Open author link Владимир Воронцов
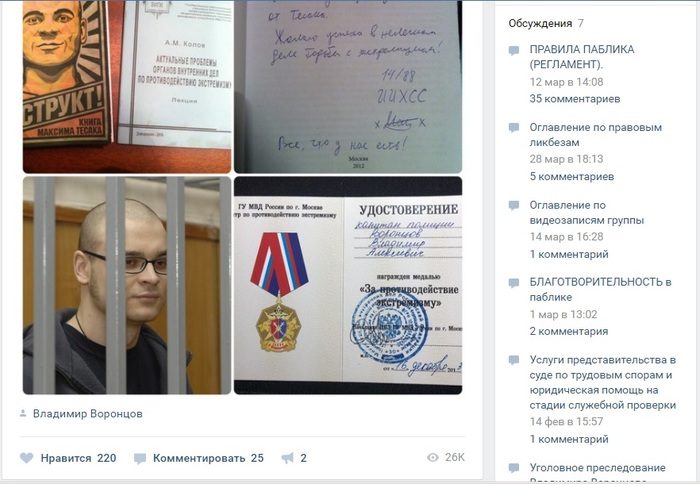The height and width of the screenshot is (484, 700). click(x=88, y=414)
